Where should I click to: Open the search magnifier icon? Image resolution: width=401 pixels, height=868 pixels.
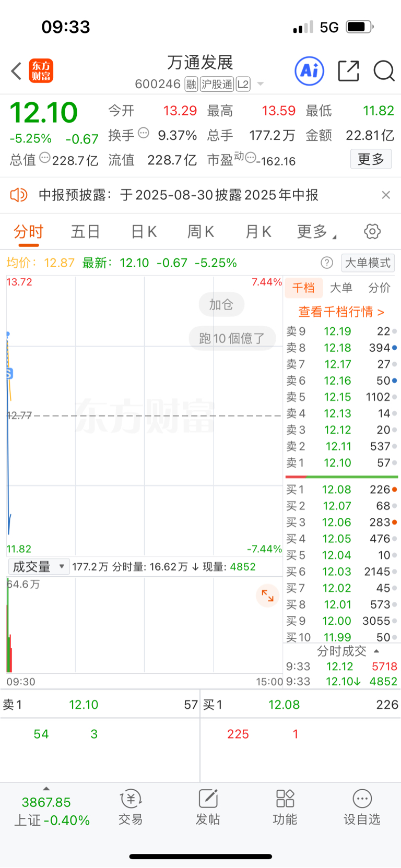pos(384,71)
